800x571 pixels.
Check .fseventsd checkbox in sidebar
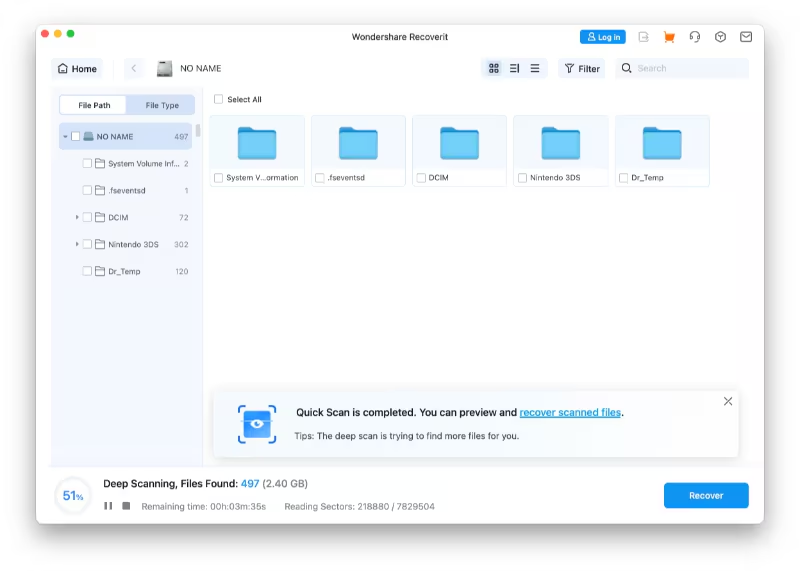(87, 190)
